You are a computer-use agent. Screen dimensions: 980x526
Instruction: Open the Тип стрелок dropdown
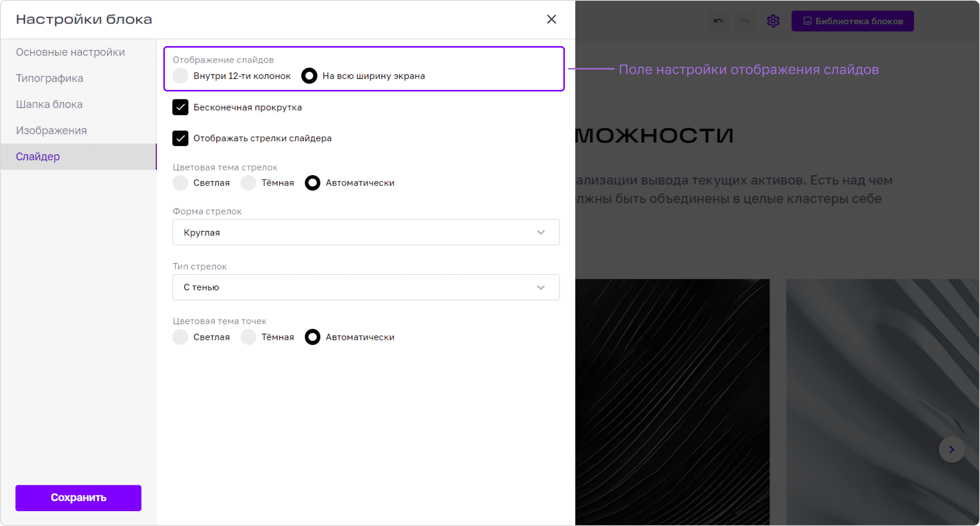coord(366,287)
